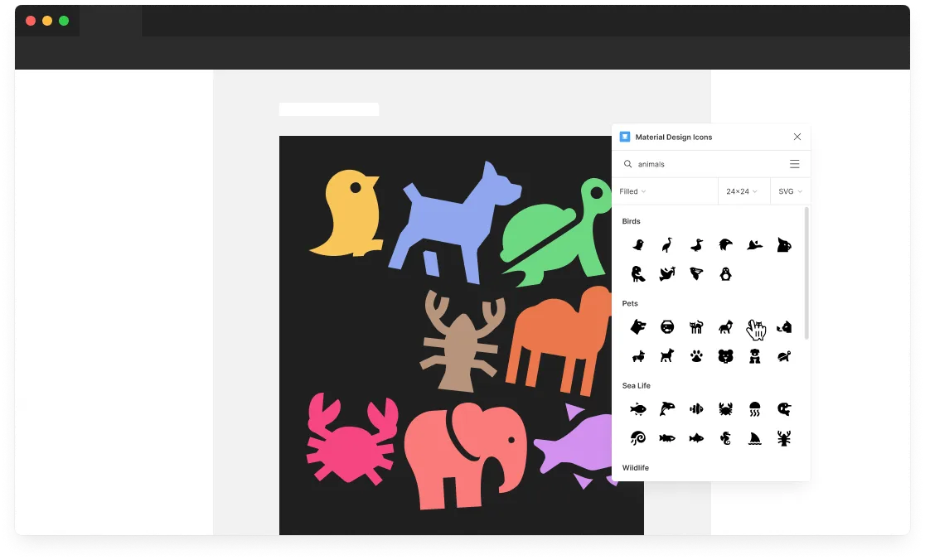Open the SVG format dropdown
Image resolution: width=925 pixels, height=560 pixels.
tap(790, 191)
